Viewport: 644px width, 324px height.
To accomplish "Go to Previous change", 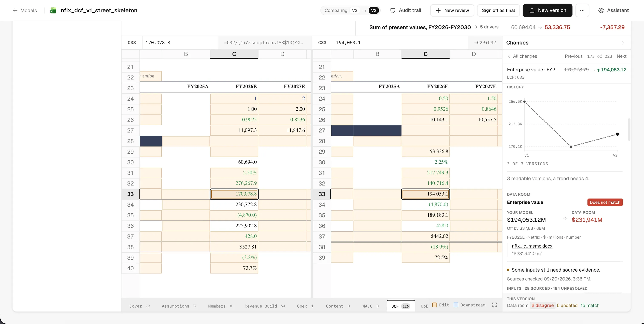I will [574, 56].
